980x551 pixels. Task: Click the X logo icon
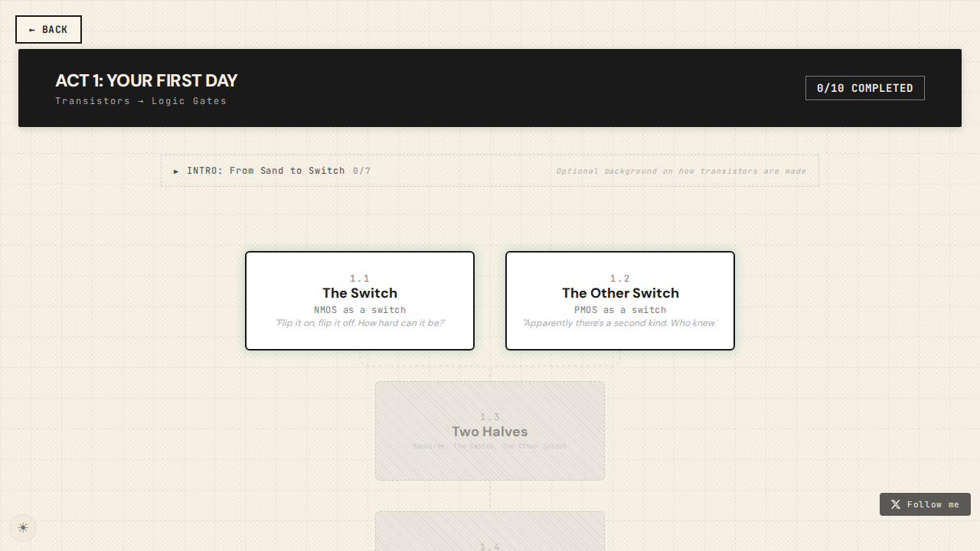tap(896, 504)
